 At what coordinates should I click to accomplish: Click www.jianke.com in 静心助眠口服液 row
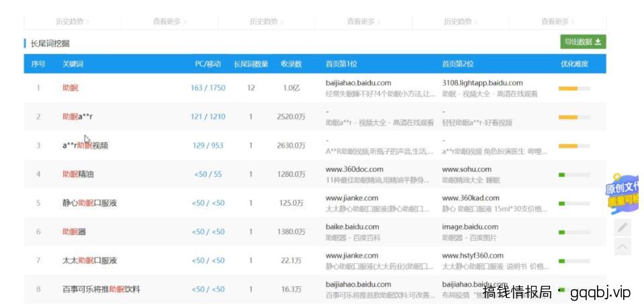(x=352, y=198)
